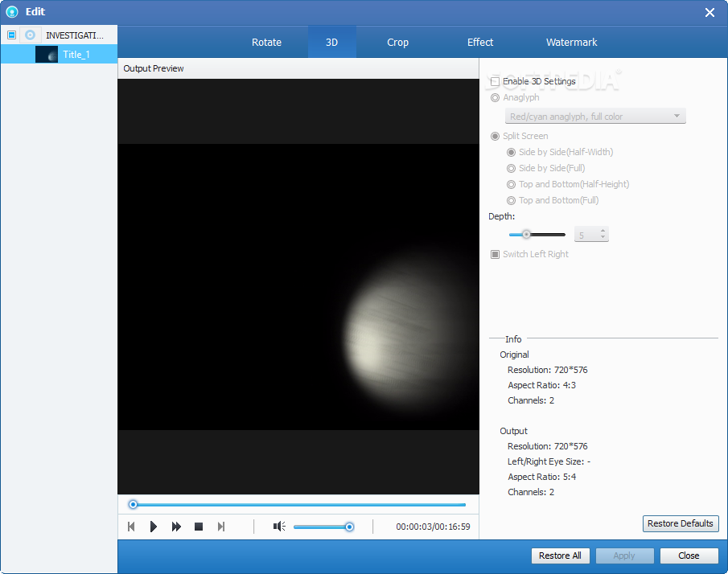Click the video seek bar handle
The width and height of the screenshot is (728, 574).
coord(133,504)
